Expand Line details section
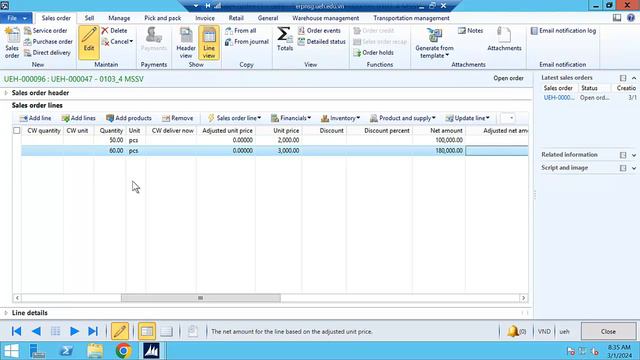The image size is (640, 360). [6, 313]
